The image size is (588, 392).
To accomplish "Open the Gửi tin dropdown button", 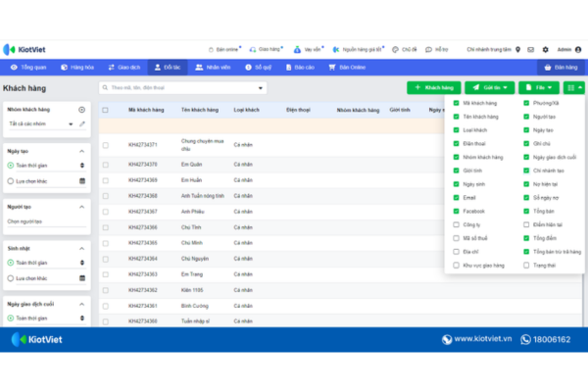I will [x=490, y=88].
